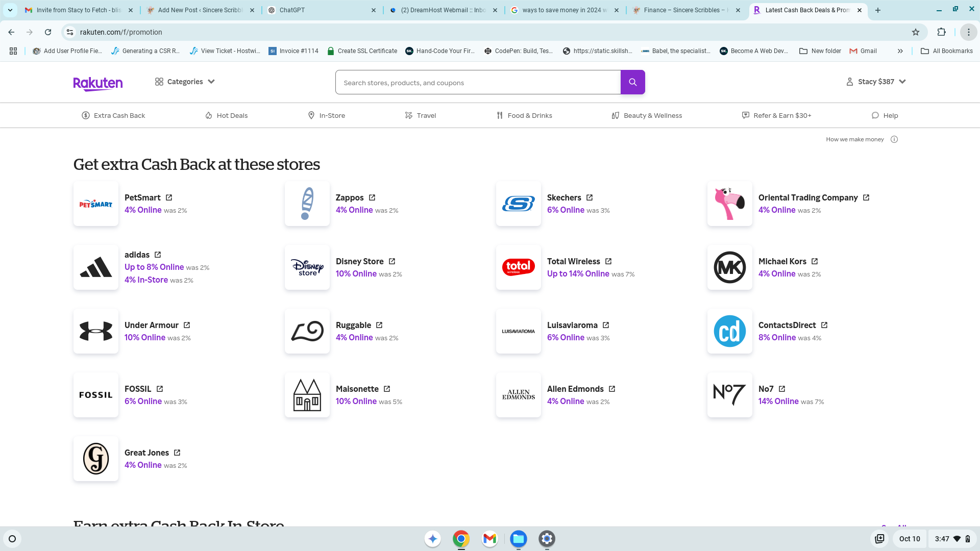Click external link icon next to PetSmart
Viewport: 980px width, 551px height.
pyautogui.click(x=169, y=197)
